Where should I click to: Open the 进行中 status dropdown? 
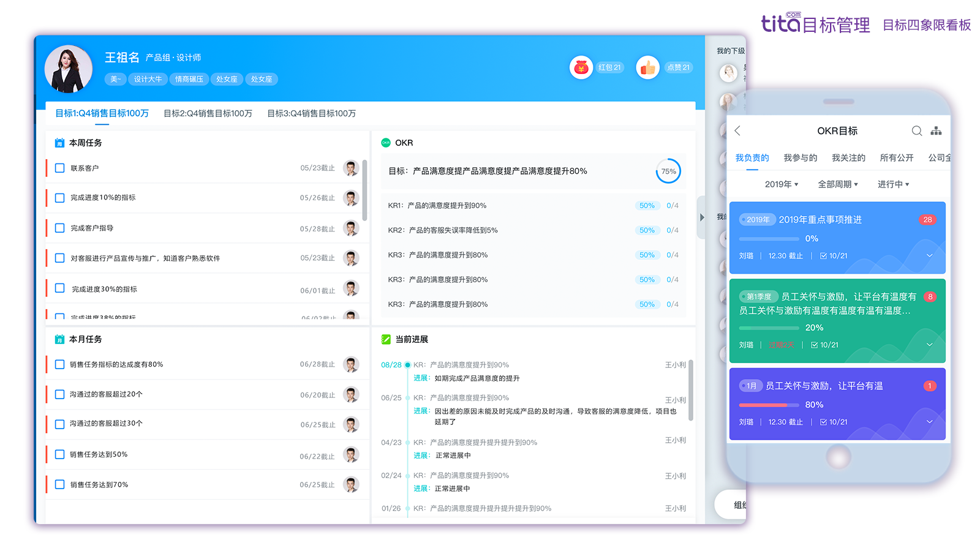pos(893,184)
